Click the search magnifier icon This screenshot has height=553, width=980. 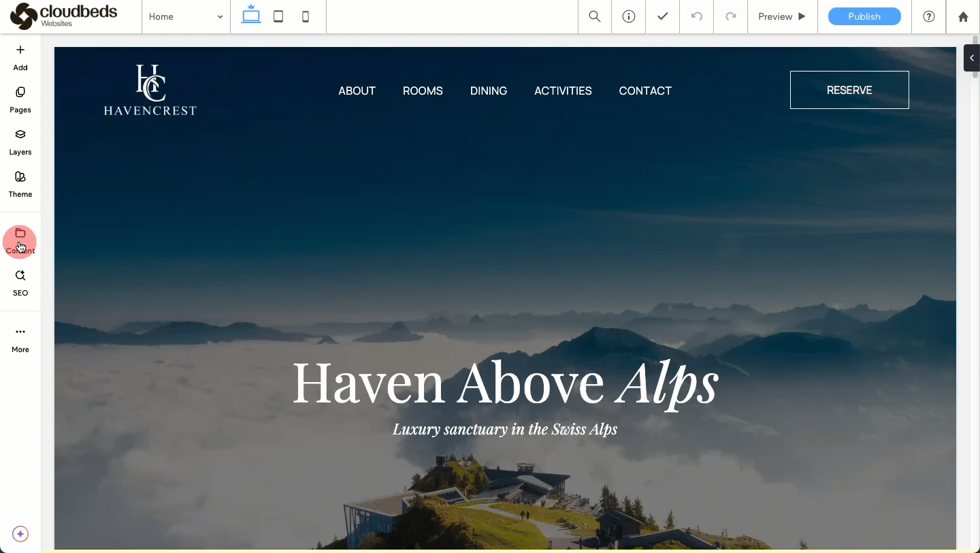click(595, 16)
